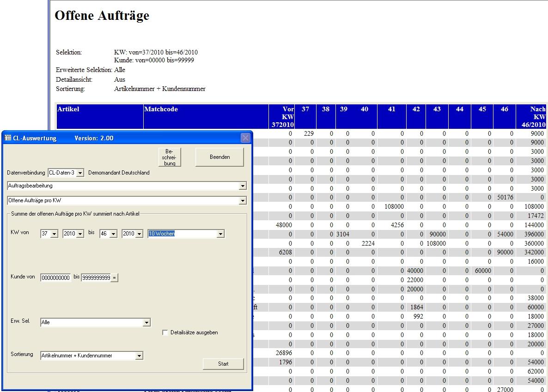Screen dimensions: 548x392
Task: Enable the Detailsätze ausgeben checkbox
Action: tap(165, 332)
